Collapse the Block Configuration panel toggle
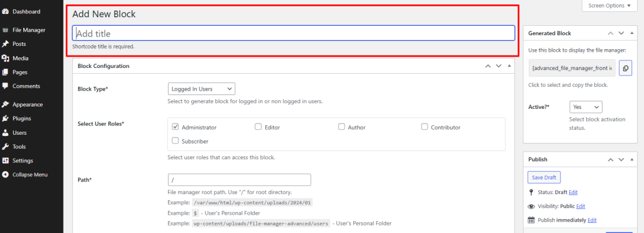The image size is (644, 233). click(x=509, y=65)
